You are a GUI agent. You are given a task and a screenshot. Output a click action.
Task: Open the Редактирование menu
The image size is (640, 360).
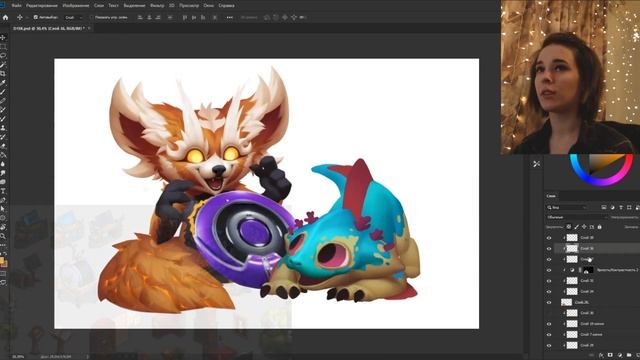tap(42, 6)
